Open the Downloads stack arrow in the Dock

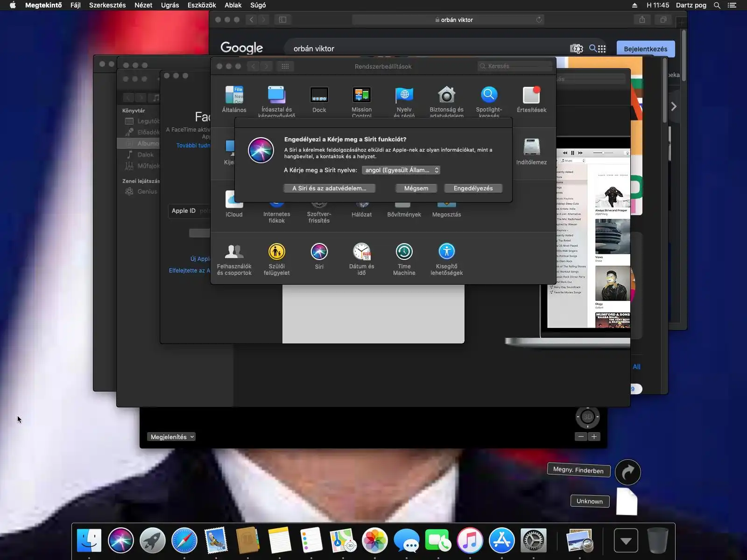626,540
